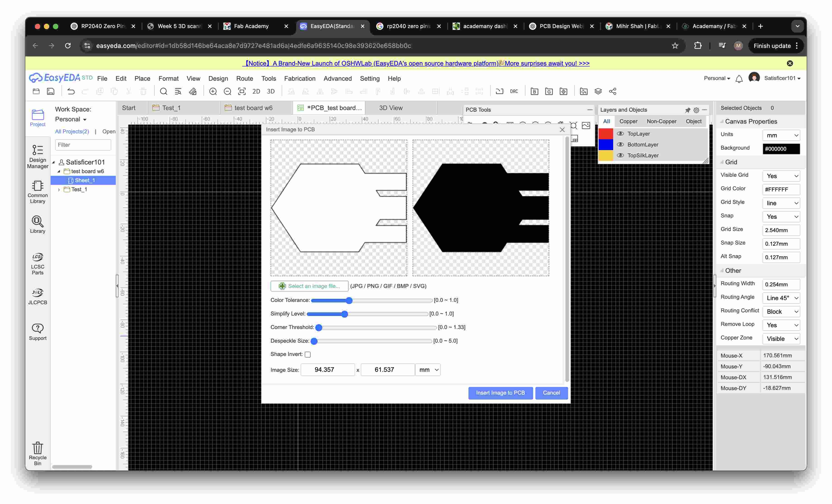This screenshot has height=504, width=832.
Task: Expand the Test_1 project tree folder
Action: point(59,189)
